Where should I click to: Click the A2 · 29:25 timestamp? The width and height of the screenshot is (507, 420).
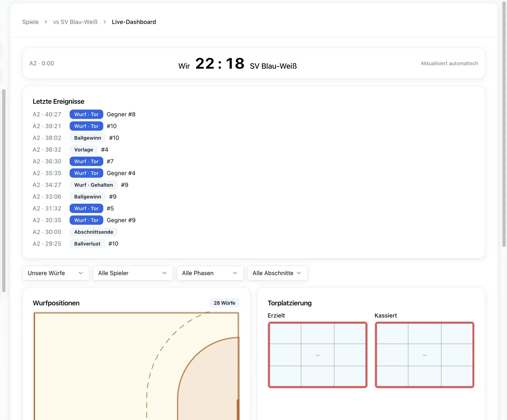click(x=47, y=244)
